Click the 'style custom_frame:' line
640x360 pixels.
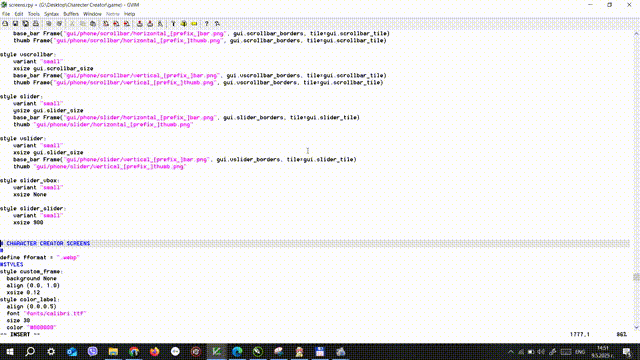[x=31, y=271]
